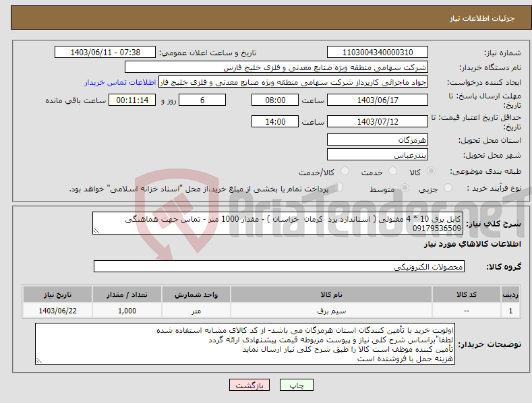This screenshot has height=403, width=532.
Task: Click the شهر محل تحویل label
Action: [x=492, y=156]
